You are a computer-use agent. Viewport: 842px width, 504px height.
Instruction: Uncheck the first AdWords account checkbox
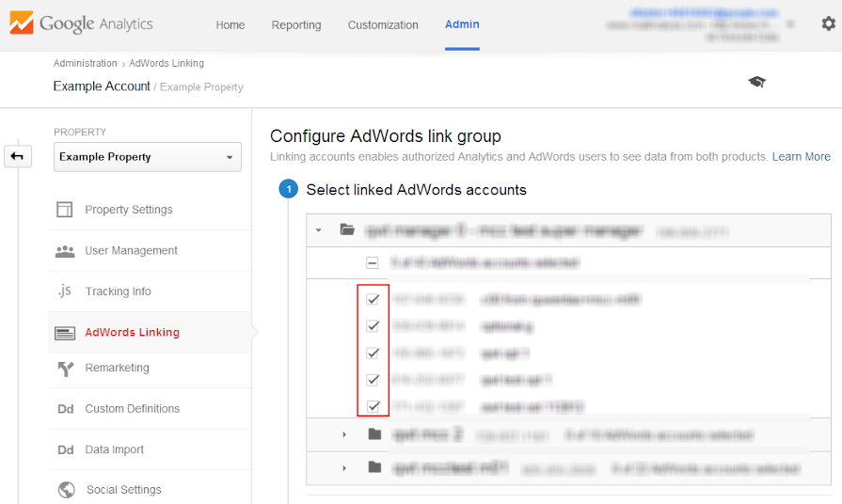[373, 299]
